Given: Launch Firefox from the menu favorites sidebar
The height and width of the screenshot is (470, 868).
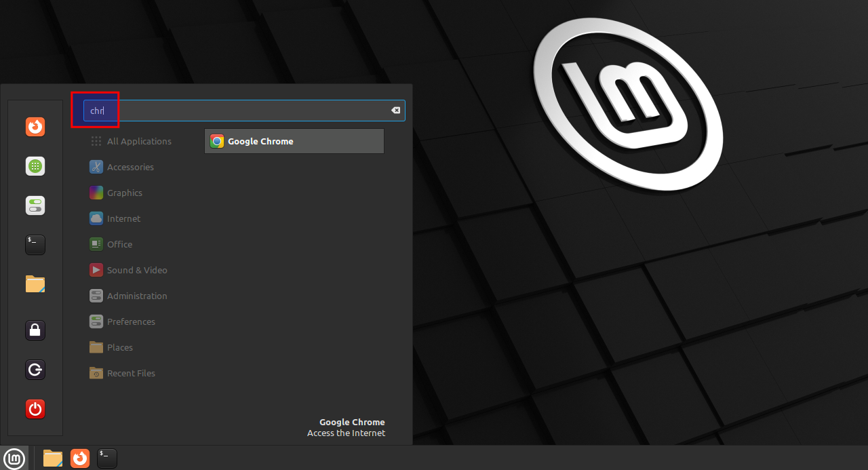Looking at the screenshot, I should pyautogui.click(x=35, y=127).
